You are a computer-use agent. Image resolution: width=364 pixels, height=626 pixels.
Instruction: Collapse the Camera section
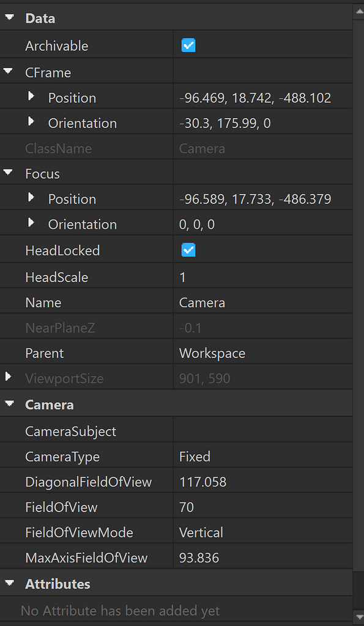click(9, 404)
